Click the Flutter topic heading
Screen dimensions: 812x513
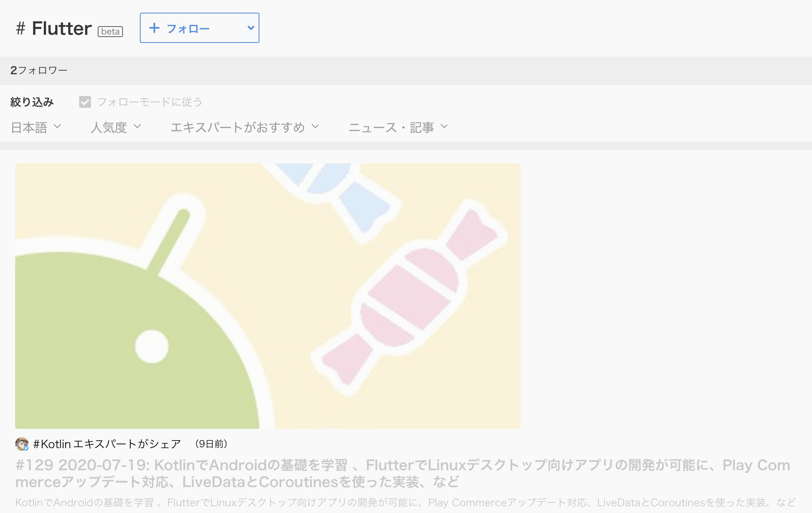(x=62, y=29)
